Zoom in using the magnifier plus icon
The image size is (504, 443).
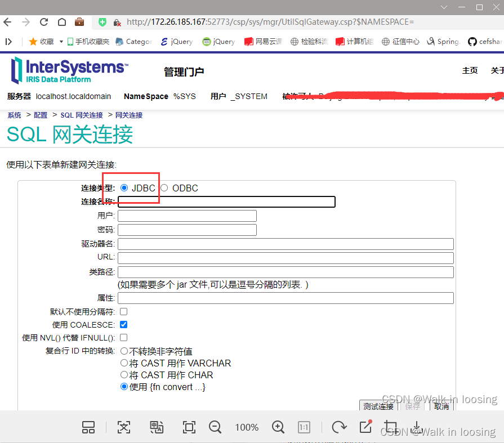coord(278,427)
